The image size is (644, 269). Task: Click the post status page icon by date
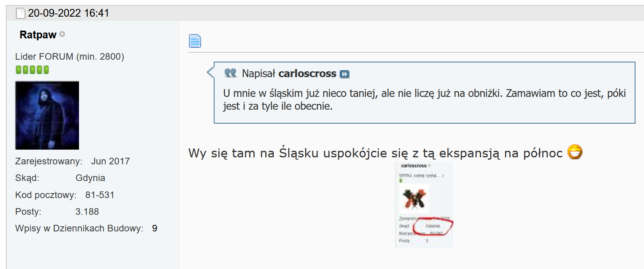(x=21, y=13)
